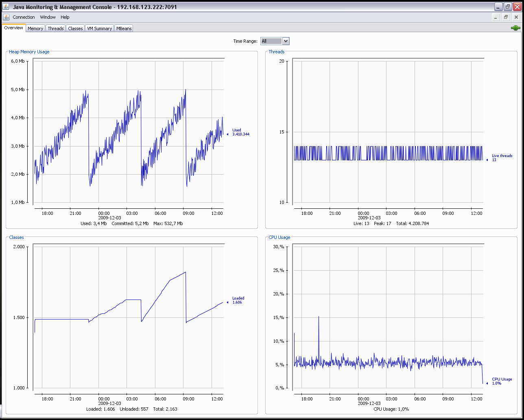The height and width of the screenshot is (420, 524).
Task: Click the CPU Usage panel title
Action: click(x=279, y=237)
